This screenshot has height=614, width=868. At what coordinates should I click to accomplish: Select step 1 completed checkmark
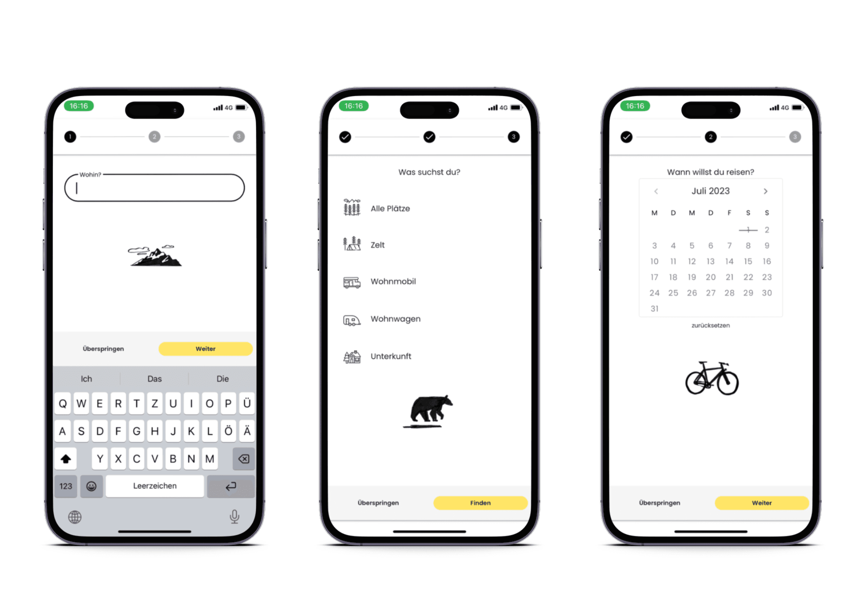(x=342, y=137)
